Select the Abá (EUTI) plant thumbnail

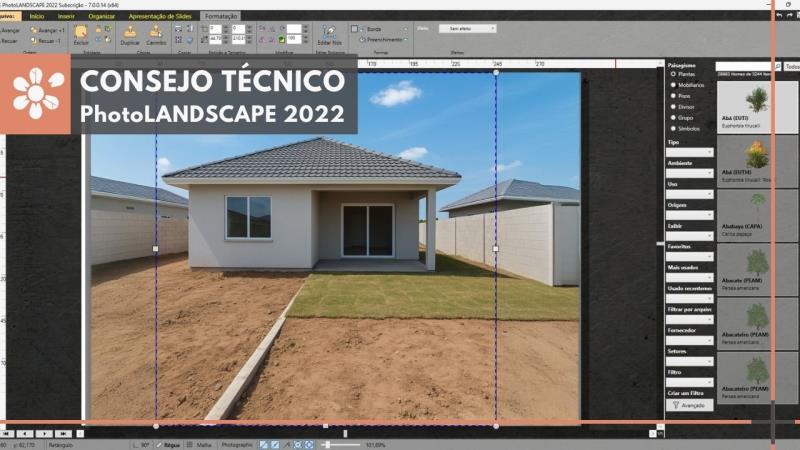tap(757, 107)
